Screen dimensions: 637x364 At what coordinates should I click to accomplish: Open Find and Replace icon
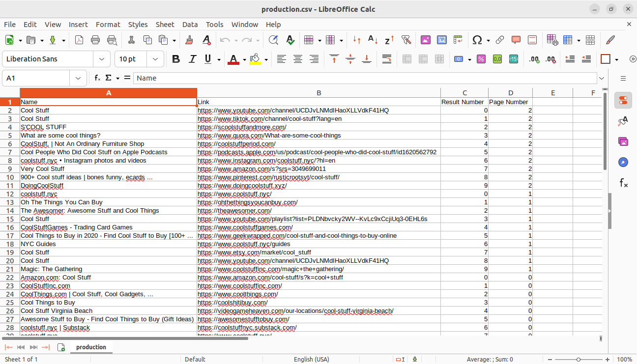pyautogui.click(x=273, y=40)
